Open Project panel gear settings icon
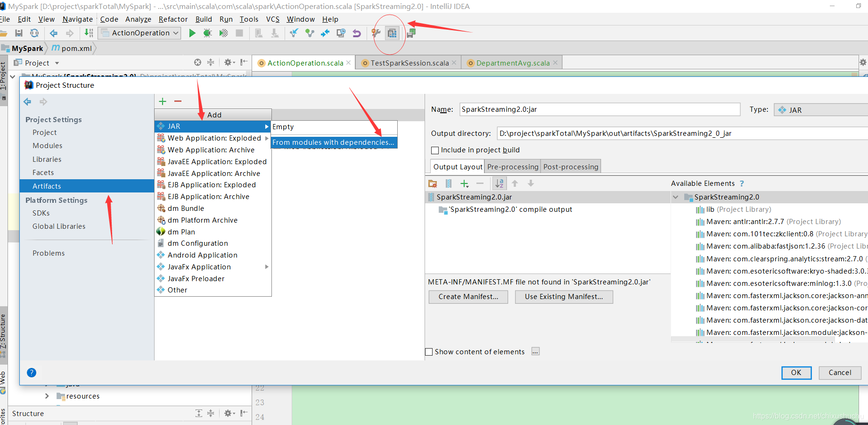This screenshot has height=425, width=868. coord(229,62)
